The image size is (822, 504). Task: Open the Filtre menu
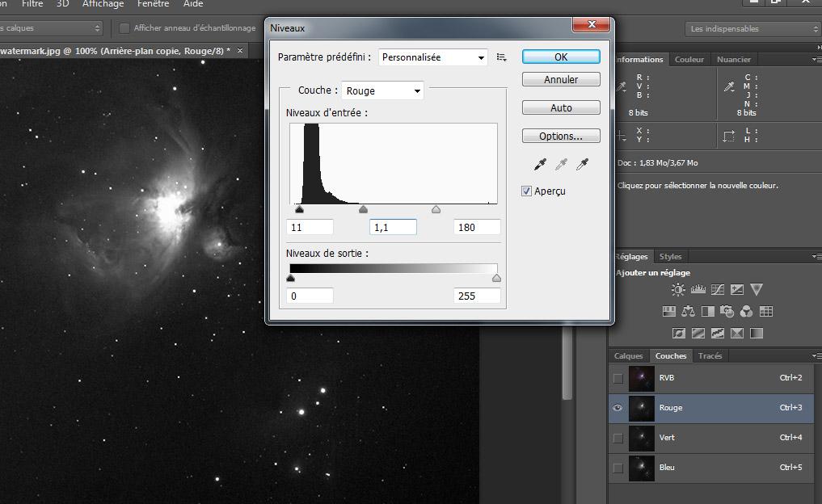32,4
